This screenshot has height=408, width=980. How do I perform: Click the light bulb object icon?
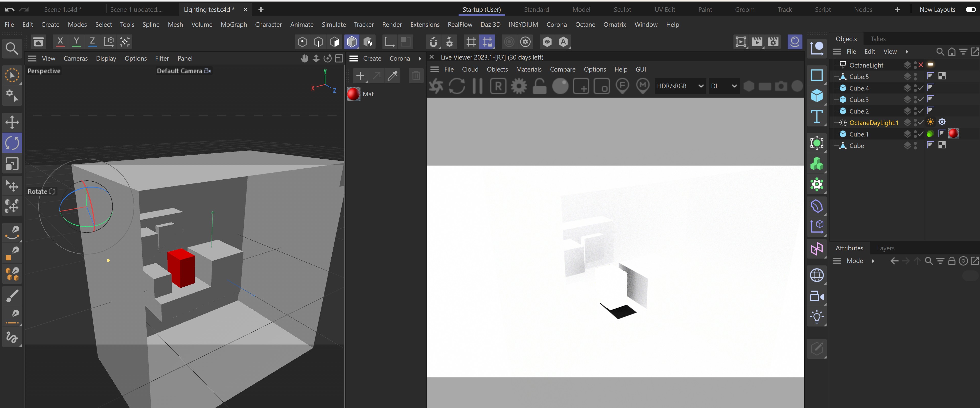coord(816,317)
